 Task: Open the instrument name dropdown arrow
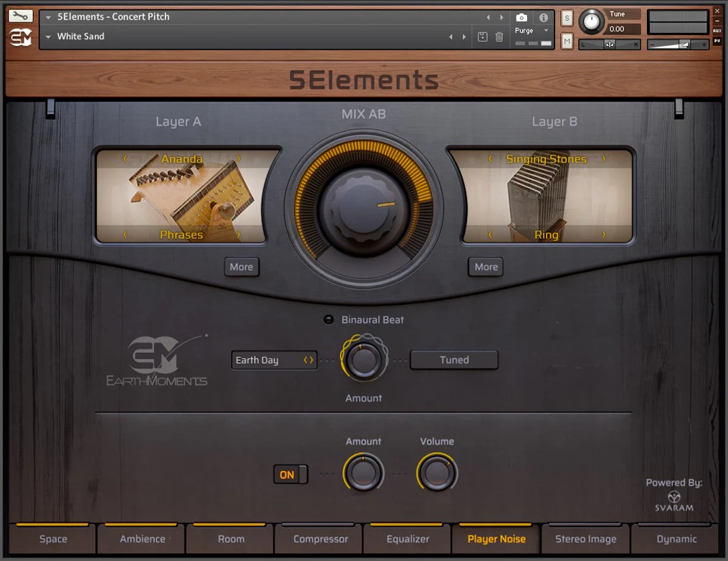[48, 17]
